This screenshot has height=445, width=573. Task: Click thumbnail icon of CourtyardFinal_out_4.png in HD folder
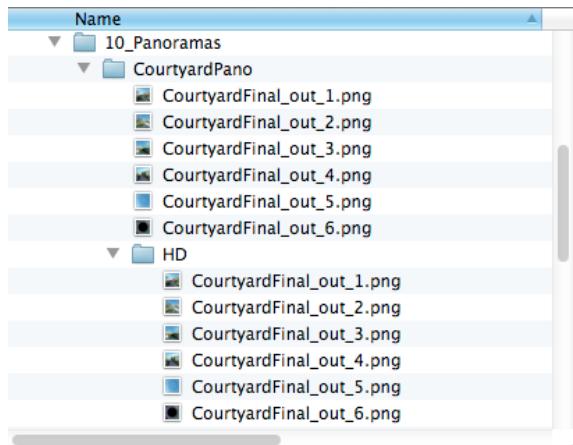pyautogui.click(x=172, y=360)
